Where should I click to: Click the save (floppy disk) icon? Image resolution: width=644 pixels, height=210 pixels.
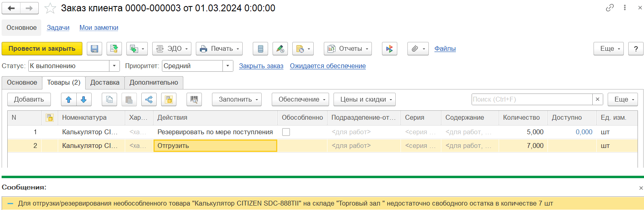click(94, 49)
